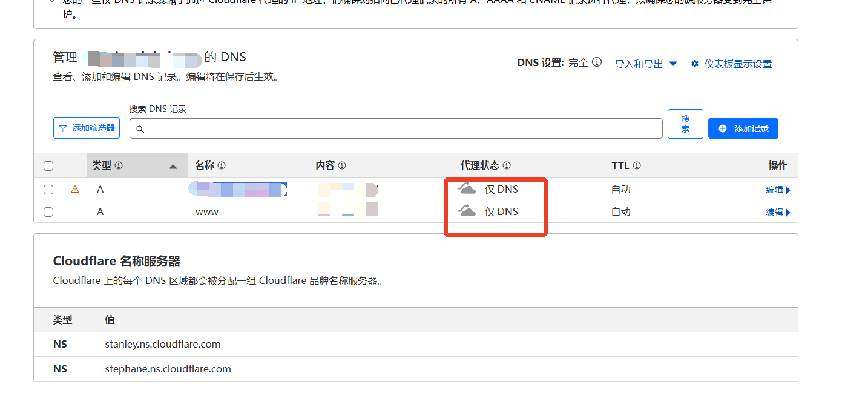Click the warning triangle icon on first record
This screenshot has height=407, width=868.
pos(75,190)
